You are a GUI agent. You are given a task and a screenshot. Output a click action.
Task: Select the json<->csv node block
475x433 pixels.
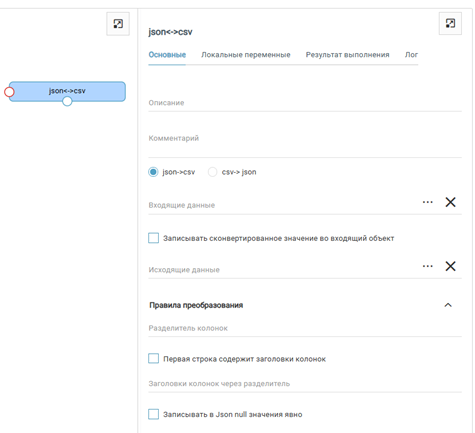[x=67, y=91]
